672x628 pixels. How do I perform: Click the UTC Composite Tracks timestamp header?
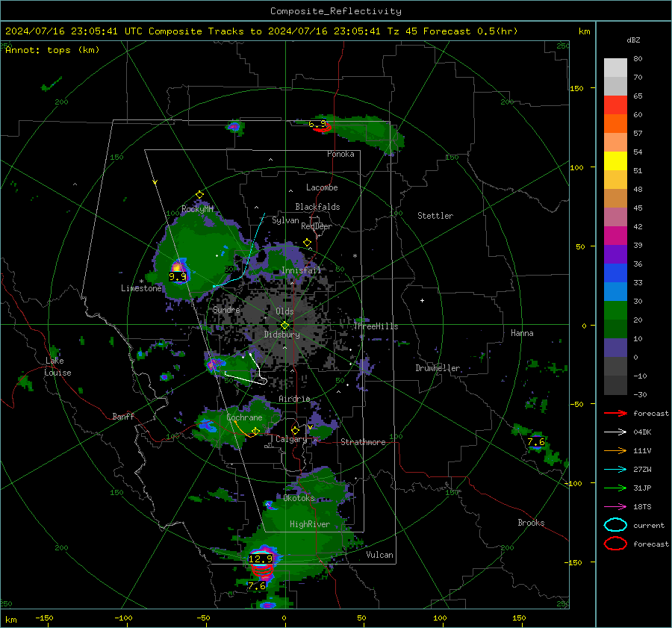[261, 31]
